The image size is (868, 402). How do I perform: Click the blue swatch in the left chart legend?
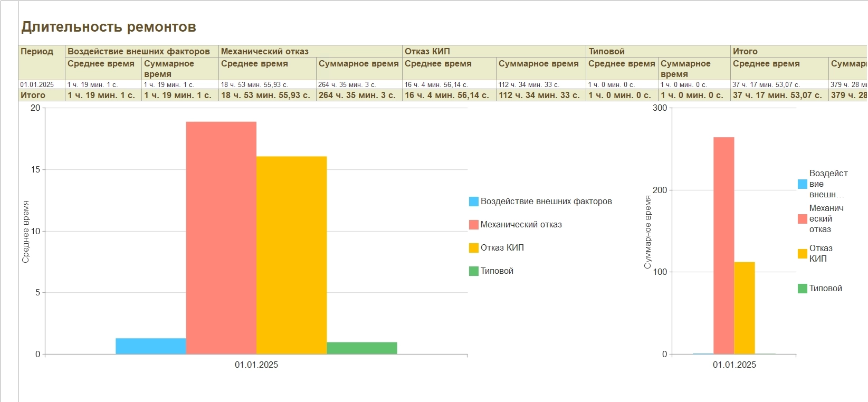pos(473,202)
